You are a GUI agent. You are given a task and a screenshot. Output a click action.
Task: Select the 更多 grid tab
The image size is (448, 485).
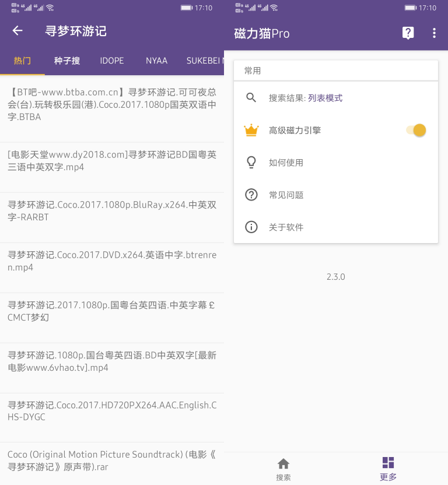(x=388, y=469)
